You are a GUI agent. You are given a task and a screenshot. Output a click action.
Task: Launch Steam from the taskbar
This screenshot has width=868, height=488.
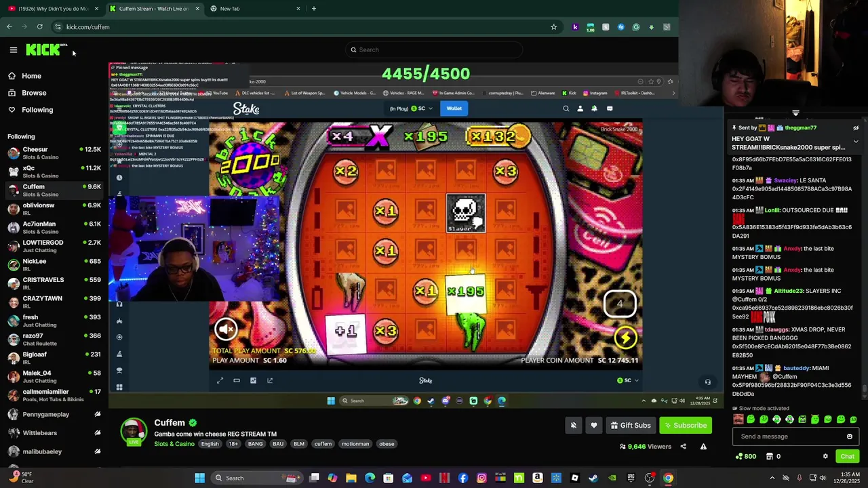click(593, 478)
